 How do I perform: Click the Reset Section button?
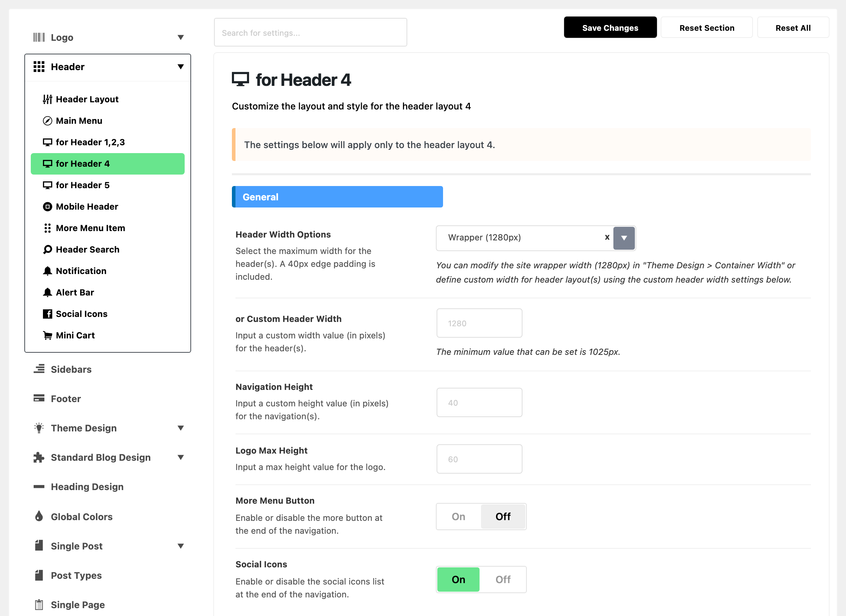click(707, 28)
